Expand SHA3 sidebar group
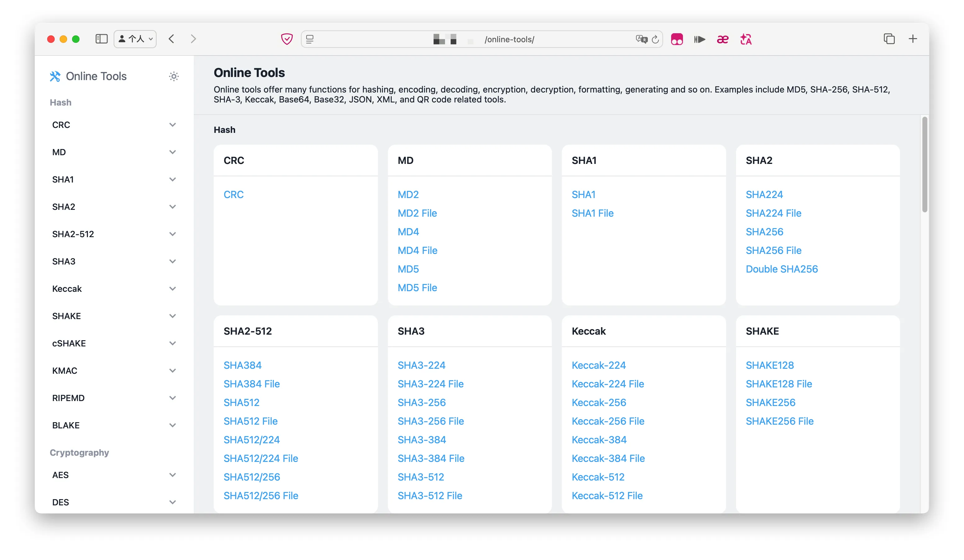Viewport: 964px width, 560px height. [x=114, y=261]
